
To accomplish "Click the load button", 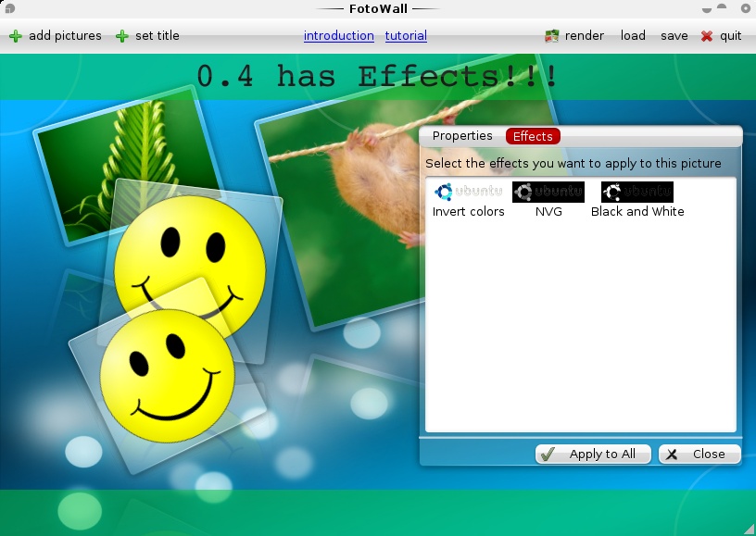I will point(633,35).
